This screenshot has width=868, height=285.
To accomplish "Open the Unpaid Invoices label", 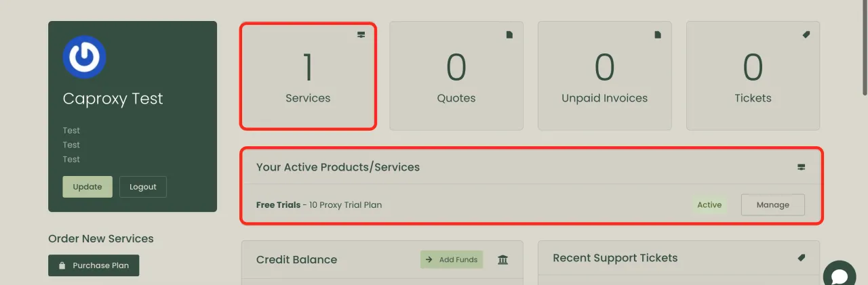I will 604,98.
